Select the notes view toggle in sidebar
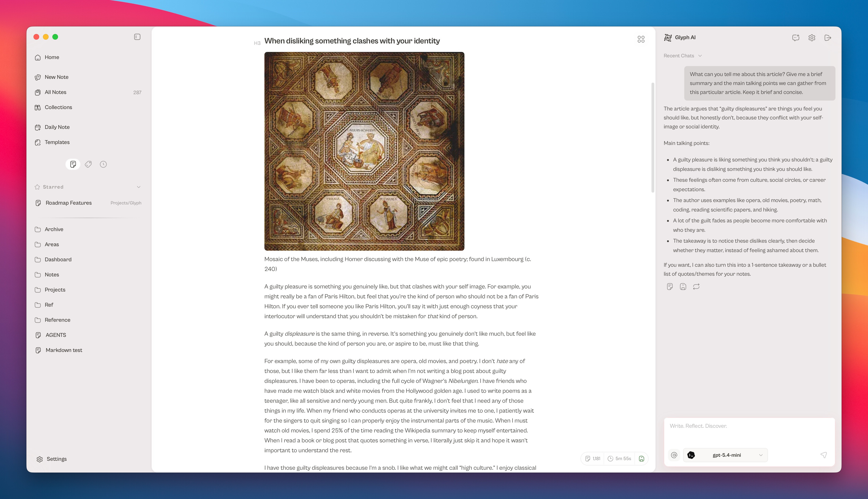 (73, 164)
